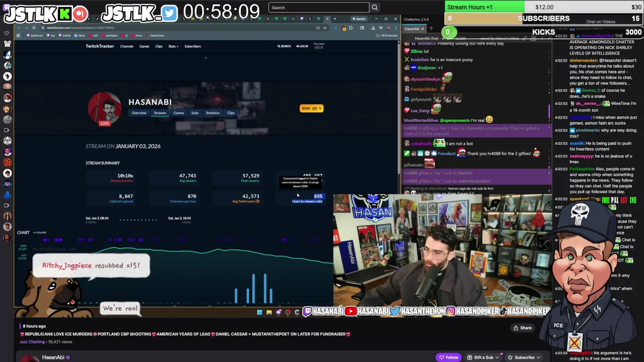Open the Just Chatting category link

[32, 342]
